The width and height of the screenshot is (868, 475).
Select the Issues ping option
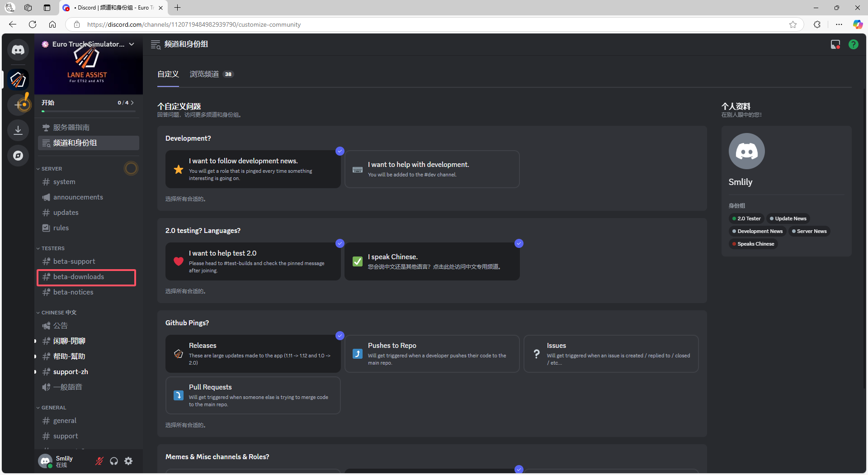click(611, 354)
